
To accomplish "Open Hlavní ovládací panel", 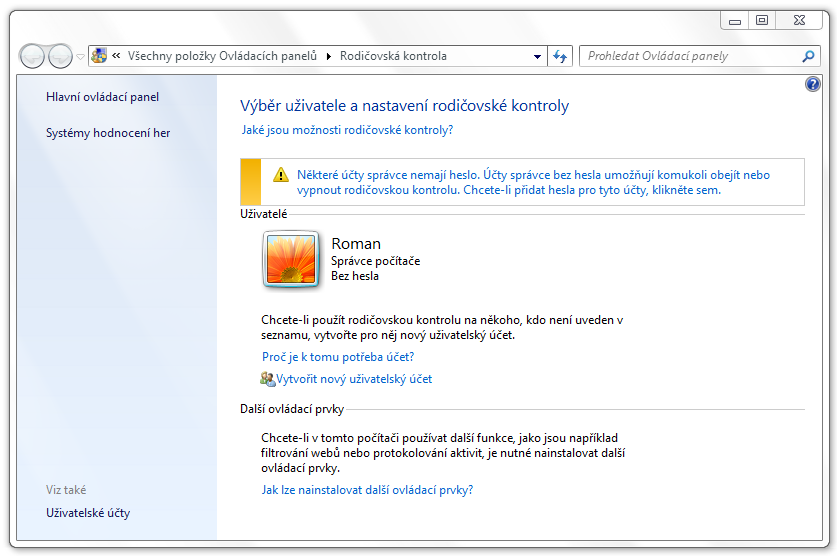I will [x=102, y=97].
